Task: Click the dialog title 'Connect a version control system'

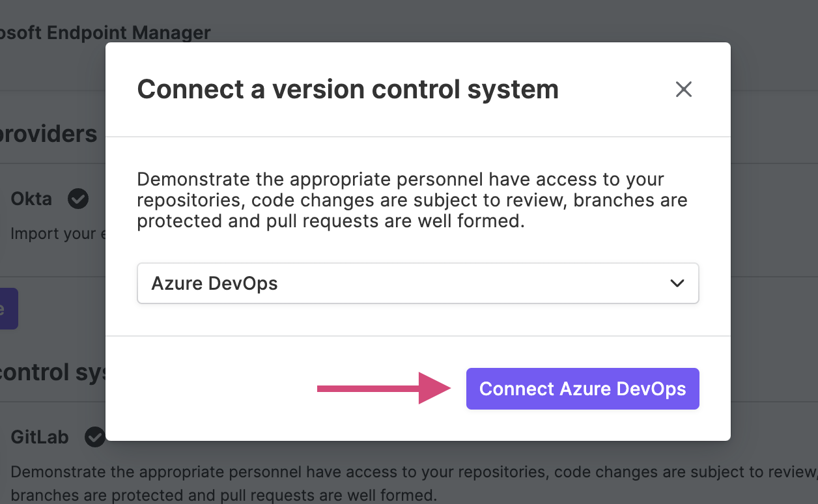Action: click(x=348, y=89)
